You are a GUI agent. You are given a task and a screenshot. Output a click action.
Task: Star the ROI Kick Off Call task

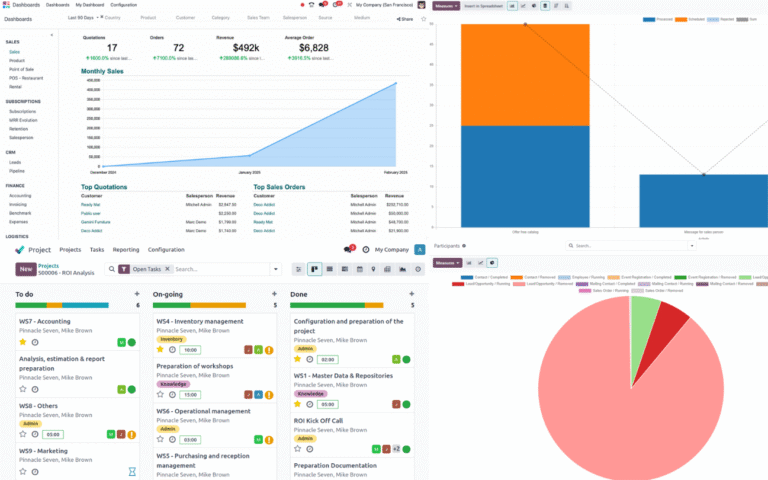pyautogui.click(x=297, y=449)
